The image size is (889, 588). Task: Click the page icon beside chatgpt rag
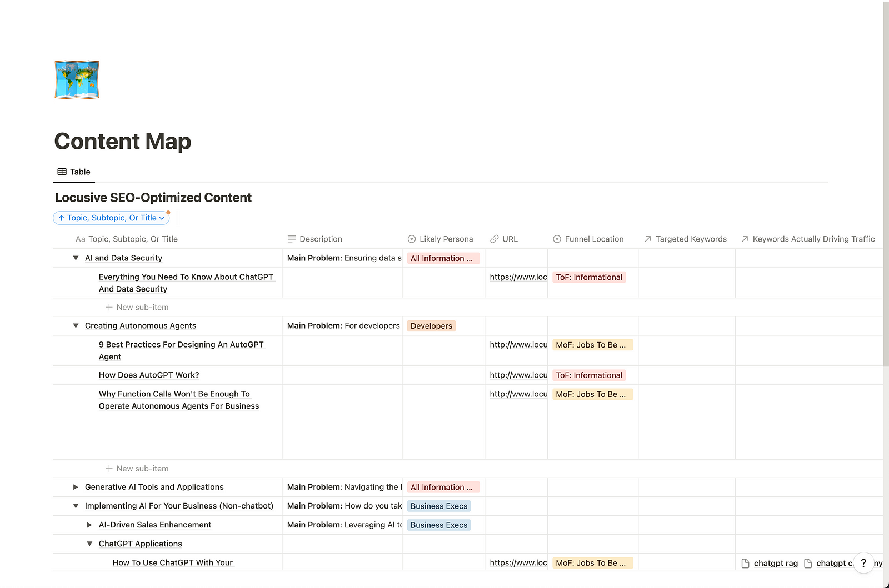point(745,563)
